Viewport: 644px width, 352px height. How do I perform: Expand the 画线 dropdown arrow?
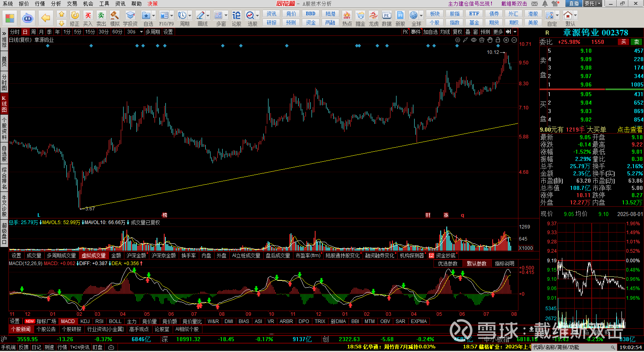208,16
